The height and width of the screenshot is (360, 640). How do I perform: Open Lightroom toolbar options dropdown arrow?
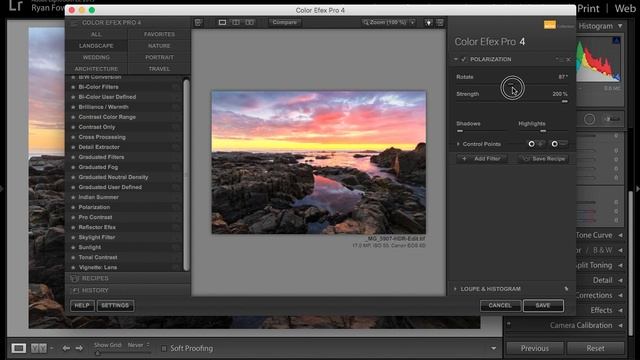pos(493,349)
